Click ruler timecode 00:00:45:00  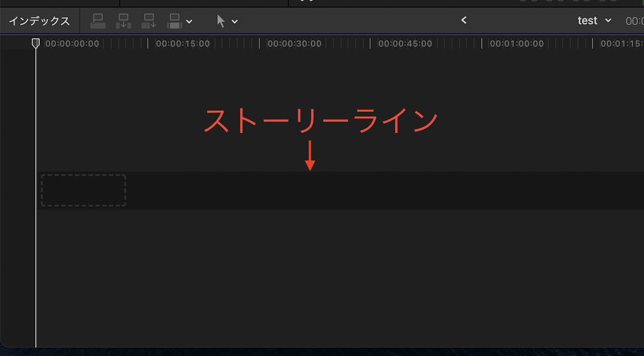[x=405, y=44]
